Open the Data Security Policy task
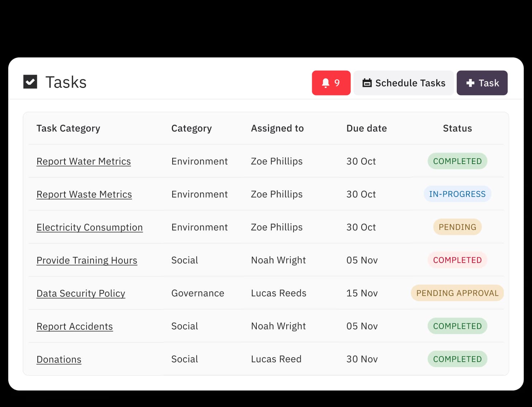532x407 pixels. click(81, 294)
